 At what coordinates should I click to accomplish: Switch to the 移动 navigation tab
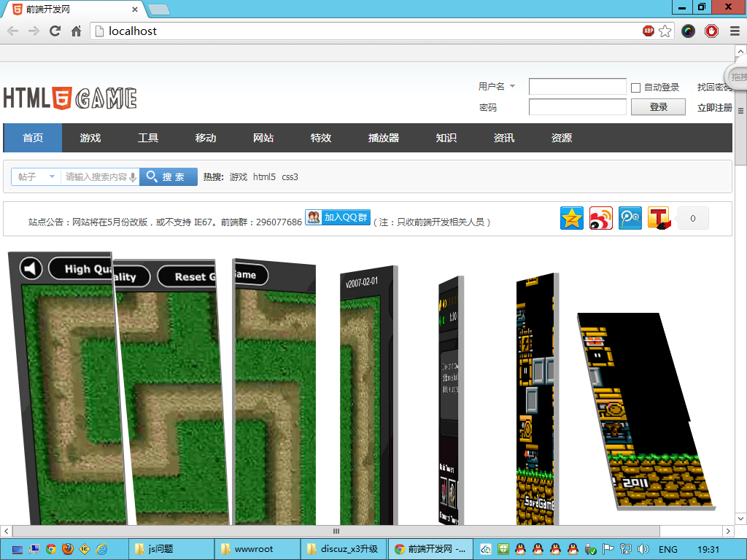206,138
